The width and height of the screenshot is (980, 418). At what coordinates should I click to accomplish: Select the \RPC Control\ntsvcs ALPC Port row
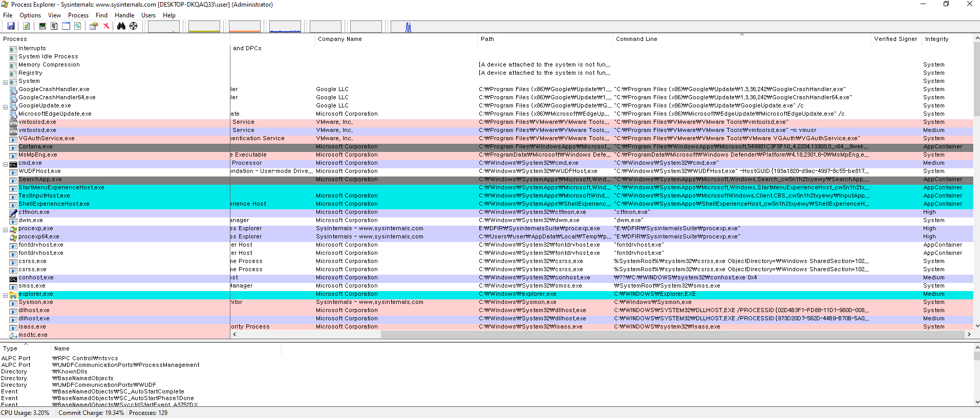point(486,359)
